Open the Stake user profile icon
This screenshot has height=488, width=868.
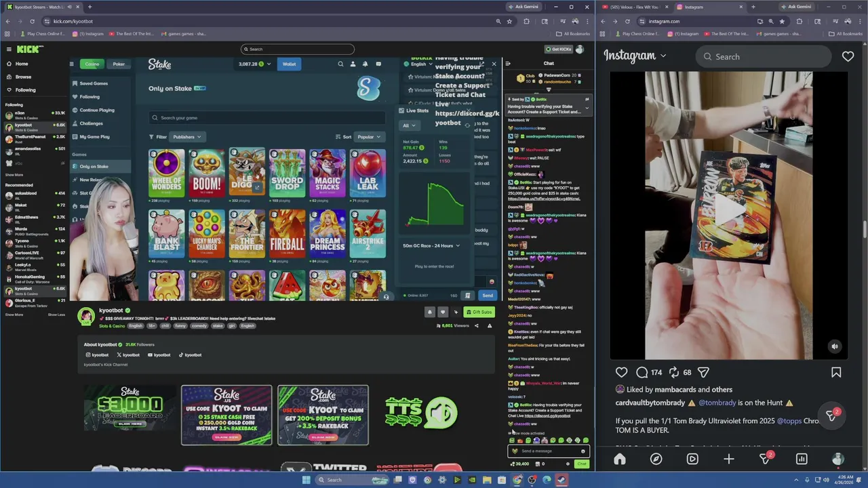(x=353, y=64)
